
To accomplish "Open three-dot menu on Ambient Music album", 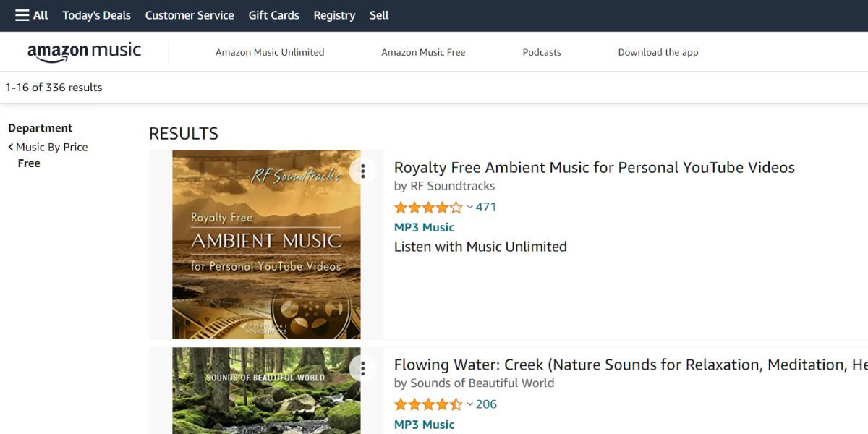I will coord(362,171).
